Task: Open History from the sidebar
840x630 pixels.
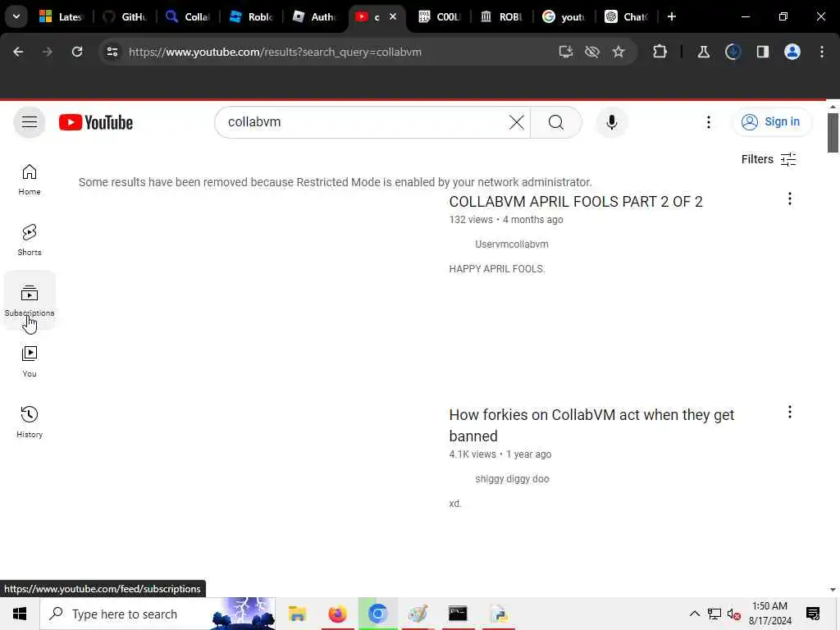Action: (x=30, y=422)
